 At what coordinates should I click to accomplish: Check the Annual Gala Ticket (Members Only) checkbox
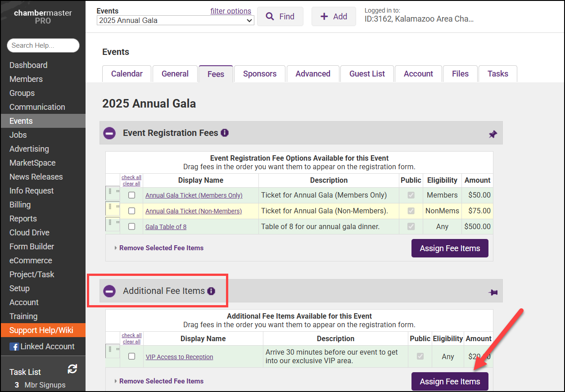pyautogui.click(x=131, y=195)
